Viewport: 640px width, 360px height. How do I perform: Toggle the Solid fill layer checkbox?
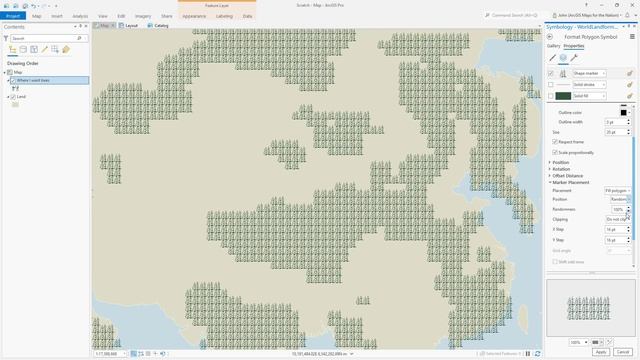point(551,96)
